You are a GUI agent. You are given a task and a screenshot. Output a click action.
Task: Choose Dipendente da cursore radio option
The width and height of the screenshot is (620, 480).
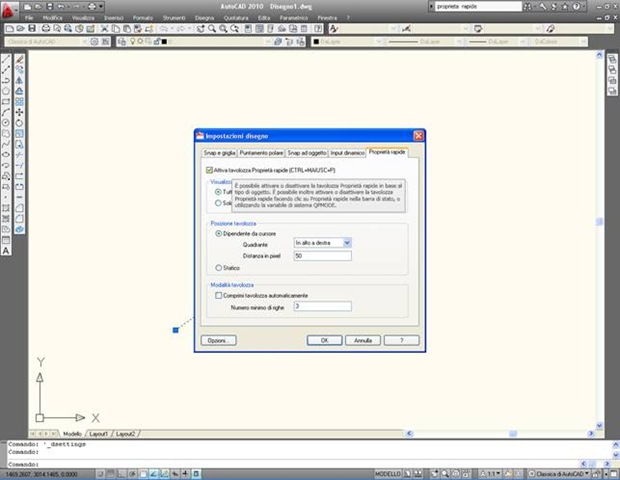click(x=219, y=232)
